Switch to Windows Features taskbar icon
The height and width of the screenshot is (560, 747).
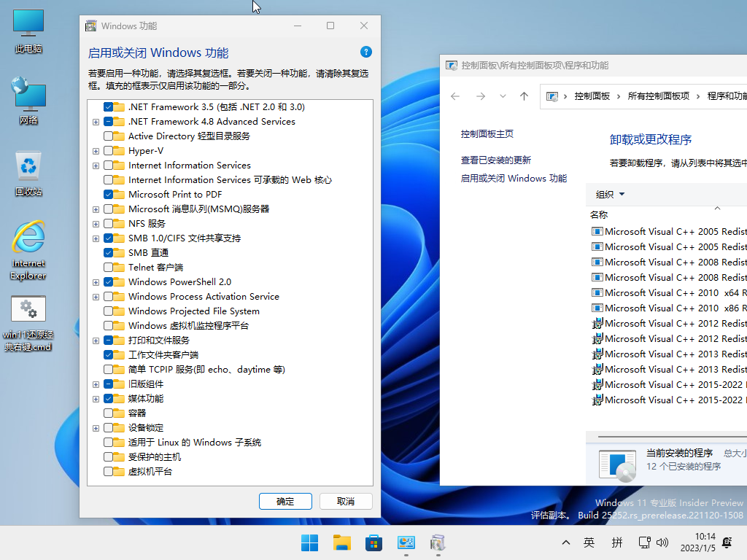[x=438, y=542]
